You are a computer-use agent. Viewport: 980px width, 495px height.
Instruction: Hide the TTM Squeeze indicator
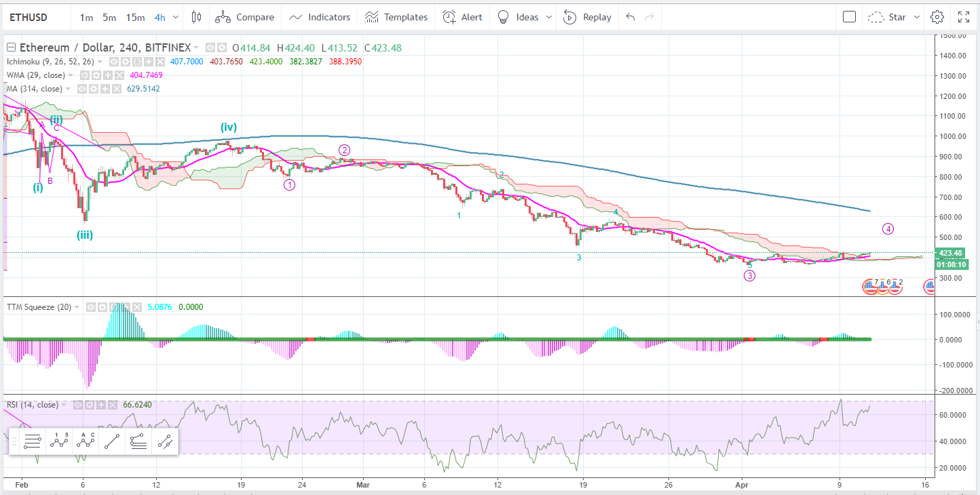tap(90, 307)
